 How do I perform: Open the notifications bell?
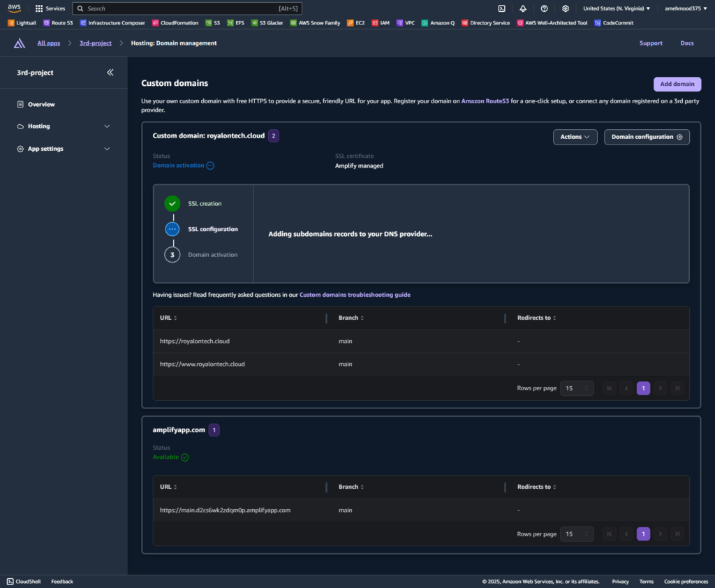click(523, 8)
